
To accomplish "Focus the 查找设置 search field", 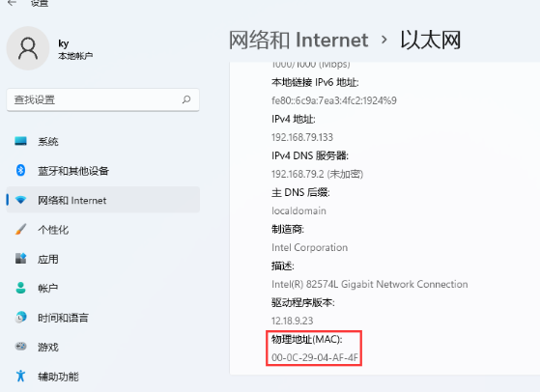I will [102, 99].
